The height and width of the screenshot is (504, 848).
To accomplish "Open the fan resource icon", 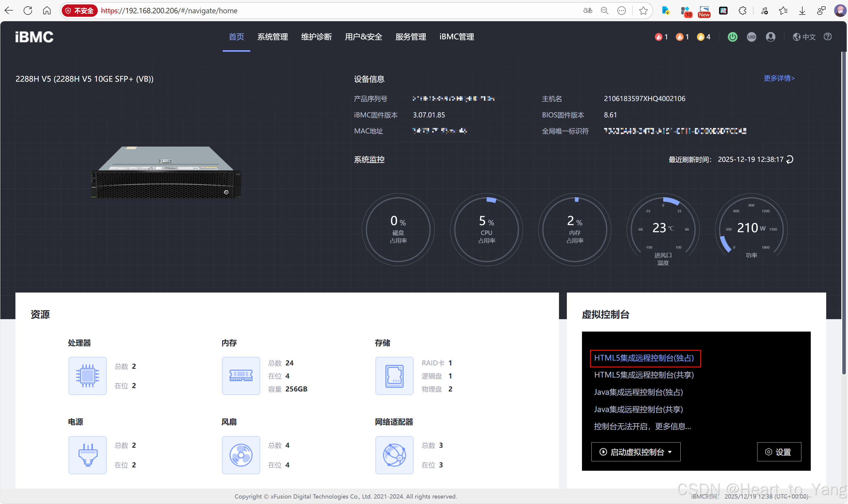I will click(x=241, y=455).
